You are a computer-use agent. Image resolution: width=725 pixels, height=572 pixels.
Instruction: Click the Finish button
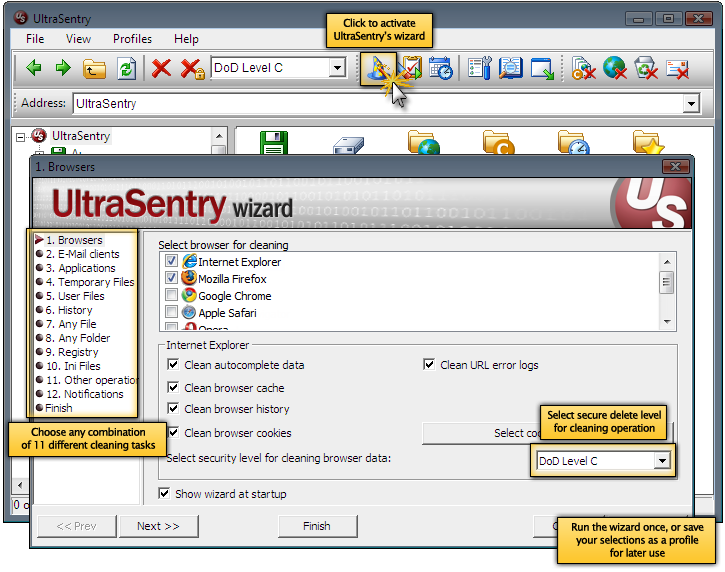coord(316,526)
